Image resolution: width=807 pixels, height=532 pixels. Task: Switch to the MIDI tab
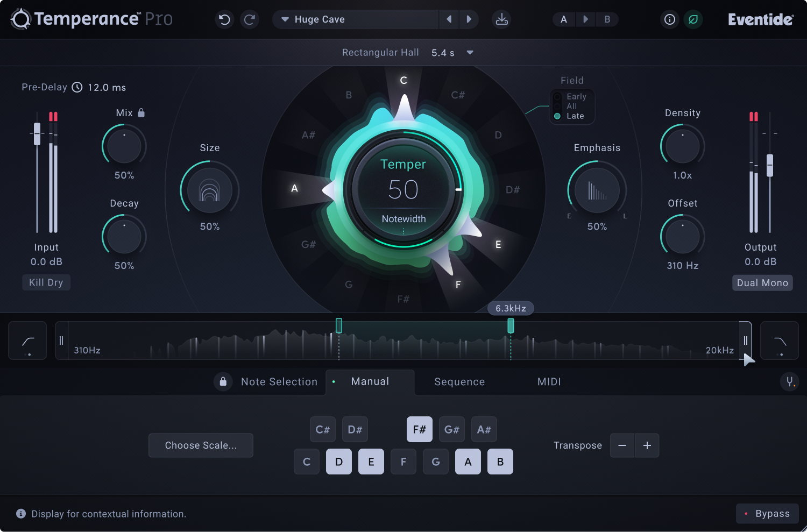(549, 382)
